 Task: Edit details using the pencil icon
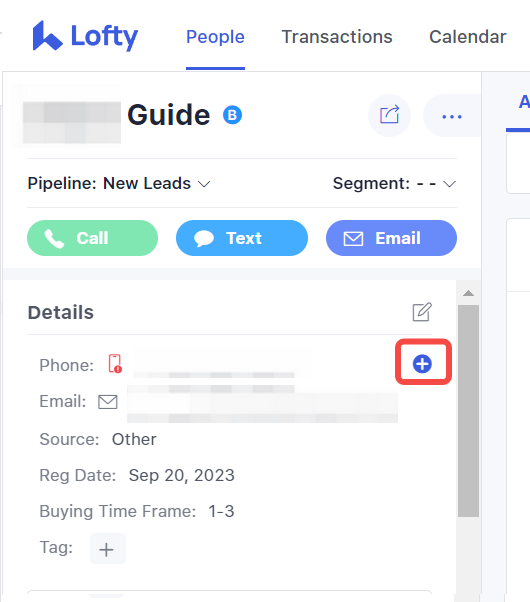pyautogui.click(x=422, y=312)
